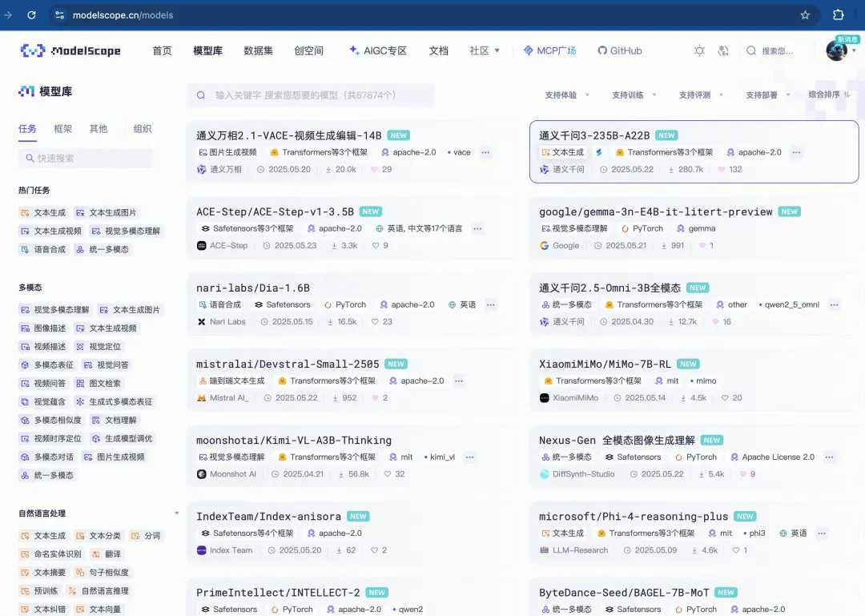Open the 支持体验 filter dropdown
The width and height of the screenshot is (865, 616).
567,95
